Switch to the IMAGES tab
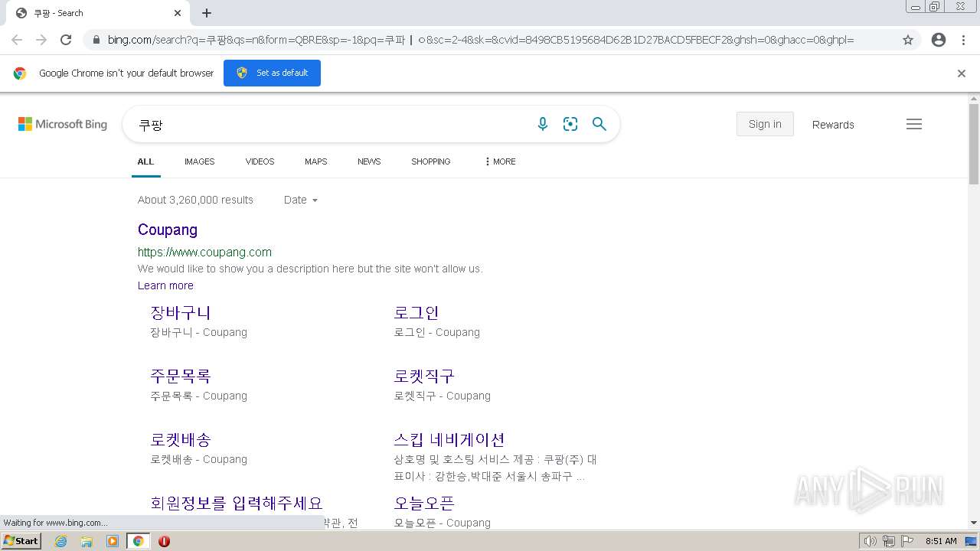This screenshot has height=551, width=980. pyautogui.click(x=199, y=161)
